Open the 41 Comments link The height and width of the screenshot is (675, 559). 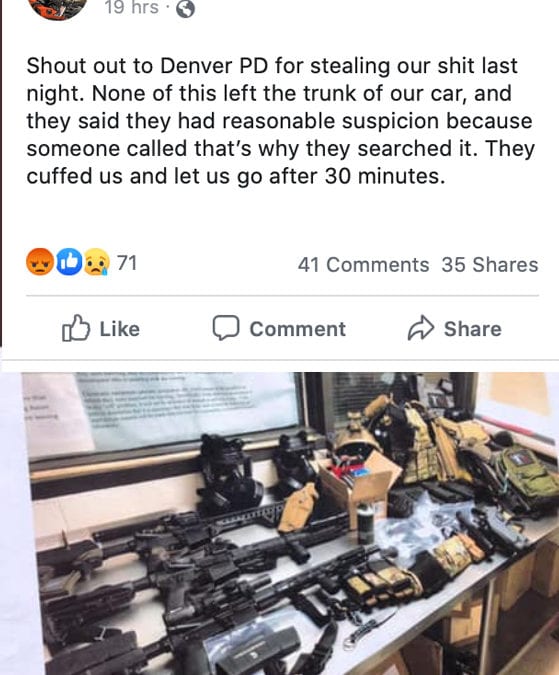(363, 265)
